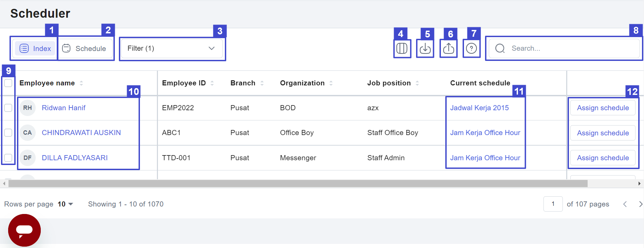
Task: Open Jam Kerja Office Hour for TTD-001
Action: (x=485, y=158)
